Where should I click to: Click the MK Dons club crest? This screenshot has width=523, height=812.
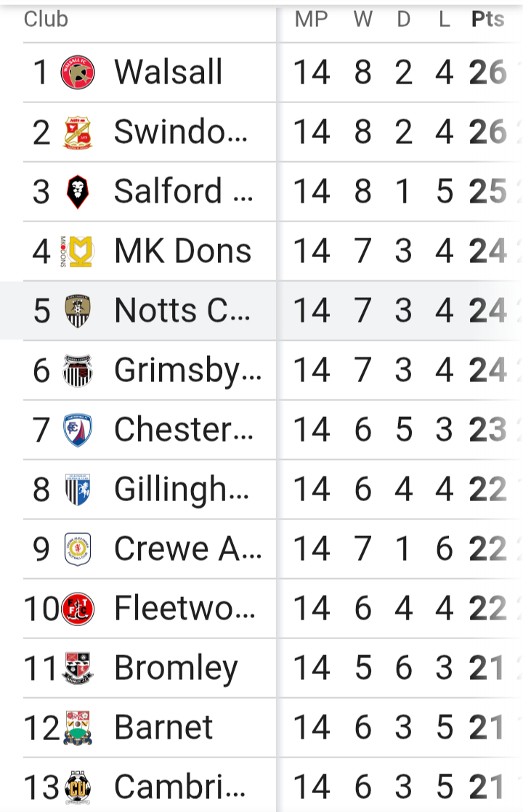coord(76,251)
